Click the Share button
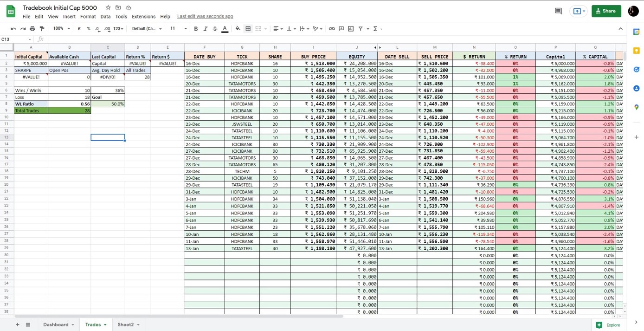This screenshot has height=331, width=644. tap(606, 11)
